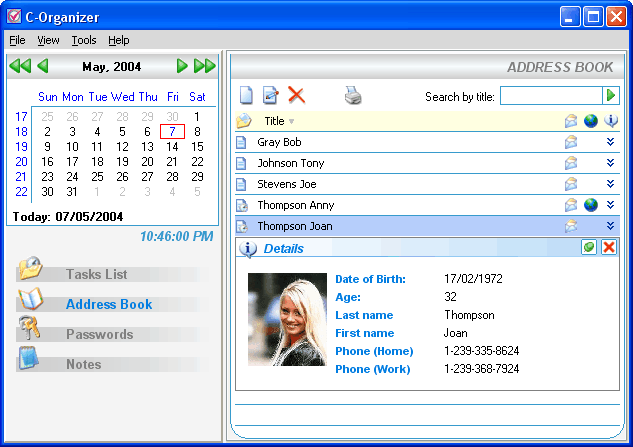633x447 pixels.
Task: Delete the selected contact with red X
Action: pyautogui.click(x=296, y=96)
